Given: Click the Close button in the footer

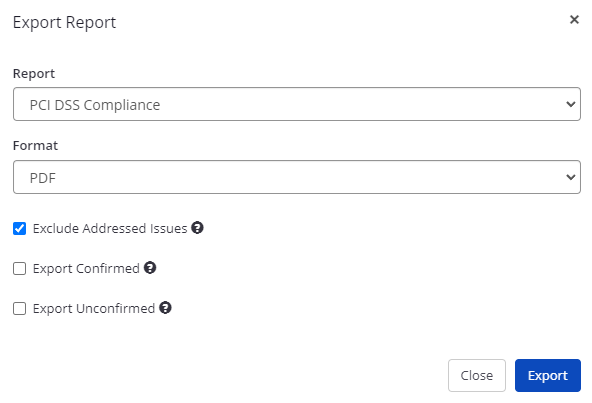Looking at the screenshot, I should [477, 375].
